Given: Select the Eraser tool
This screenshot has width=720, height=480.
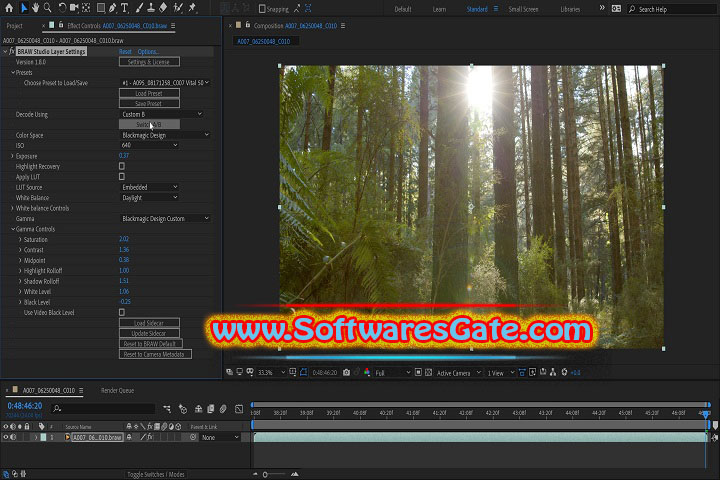Looking at the screenshot, I should pyautogui.click(x=163, y=8).
